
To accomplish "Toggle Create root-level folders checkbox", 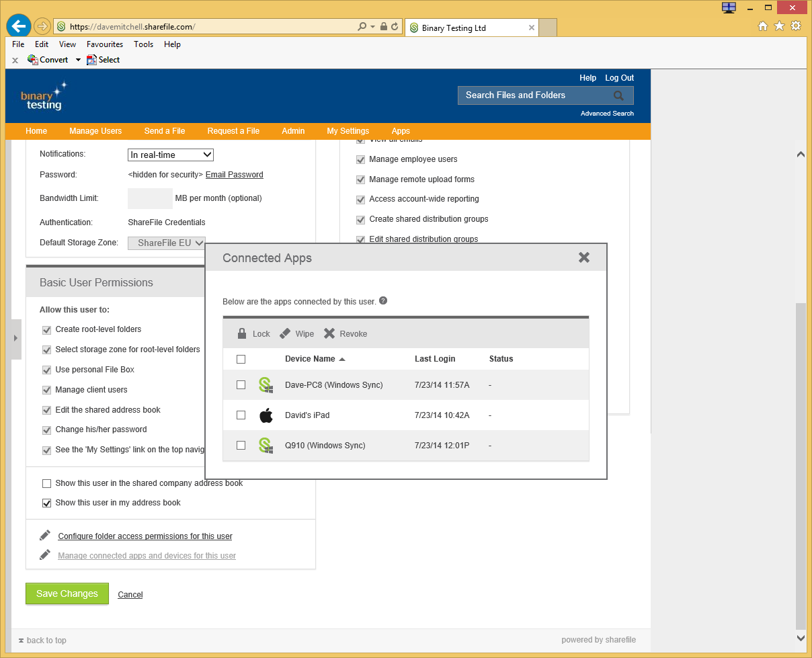I will pos(47,330).
